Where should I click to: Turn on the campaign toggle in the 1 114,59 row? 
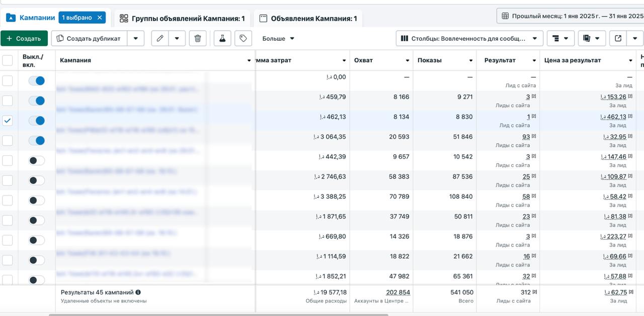37,260
